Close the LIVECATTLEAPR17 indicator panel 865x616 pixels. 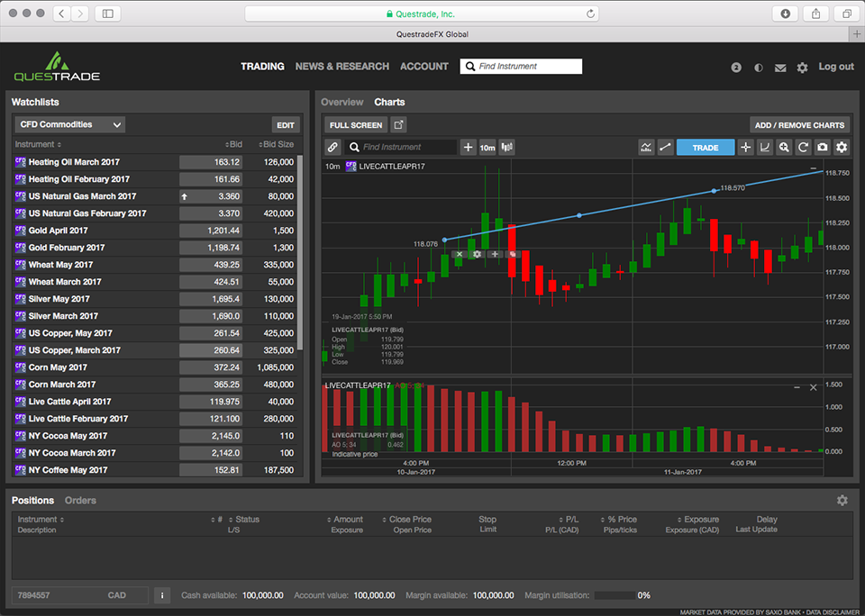(x=813, y=387)
